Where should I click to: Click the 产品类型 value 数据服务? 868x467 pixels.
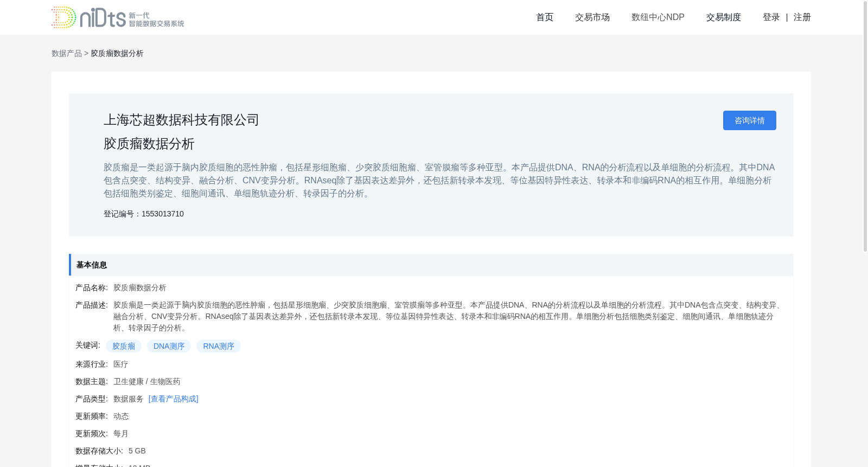click(129, 399)
